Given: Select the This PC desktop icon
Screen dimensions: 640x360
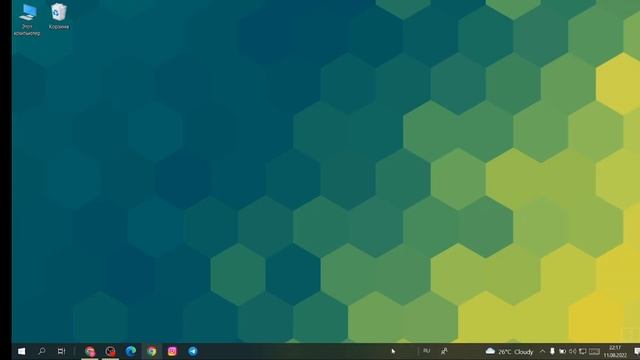Looking at the screenshot, I should (x=27, y=20).
